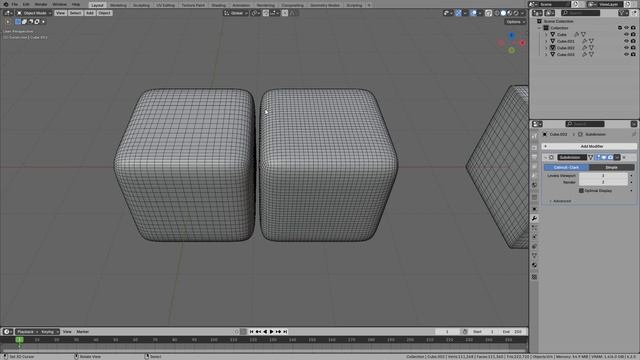
Task: Open the timeline Playback dropdown
Action: tap(27, 332)
